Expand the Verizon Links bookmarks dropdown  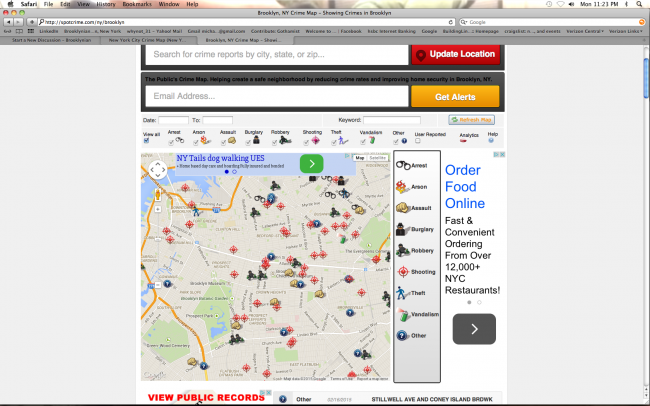[626, 31]
